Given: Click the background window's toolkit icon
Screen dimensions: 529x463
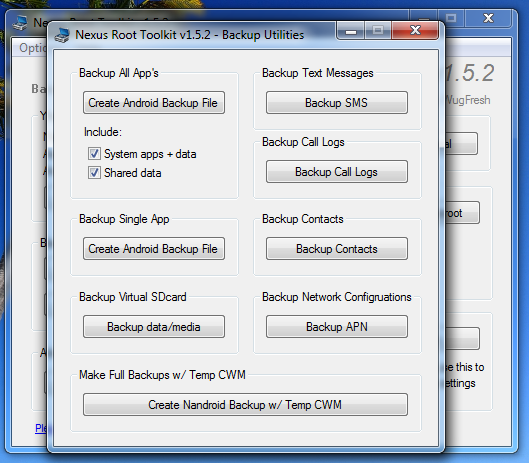Looking at the screenshot, I should click(20, 23).
